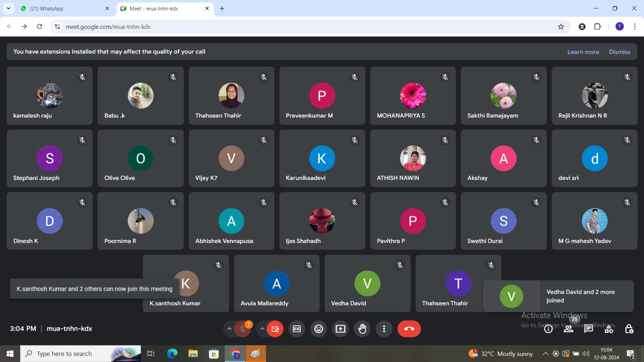Open meeting details info icon
Screen dimensions: 644x362
point(548,329)
